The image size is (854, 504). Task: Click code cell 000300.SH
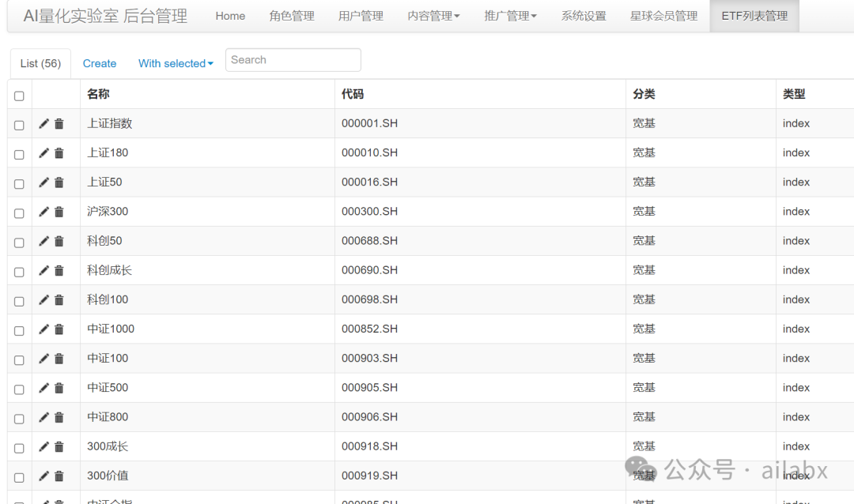[369, 212]
